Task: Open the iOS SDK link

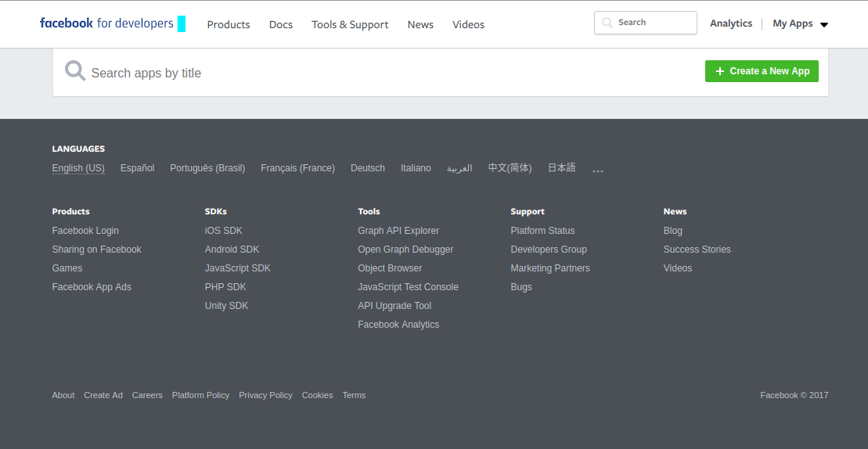Action: 224,231
